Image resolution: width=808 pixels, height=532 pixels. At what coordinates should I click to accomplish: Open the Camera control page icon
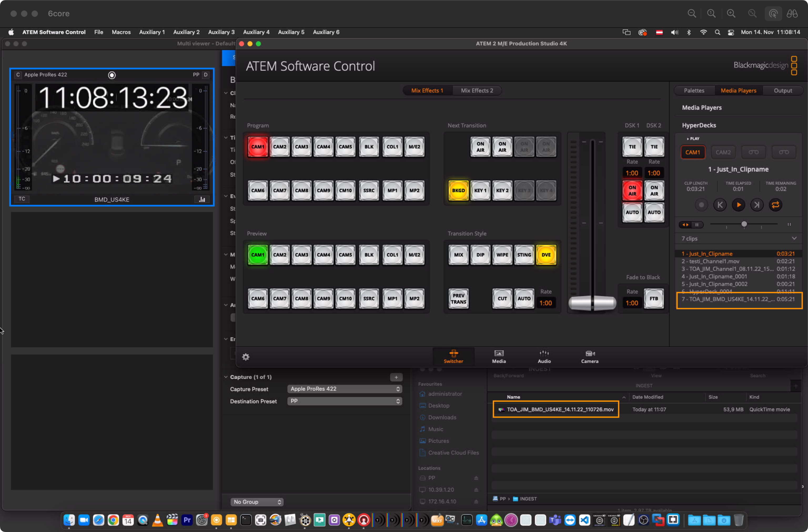point(590,357)
